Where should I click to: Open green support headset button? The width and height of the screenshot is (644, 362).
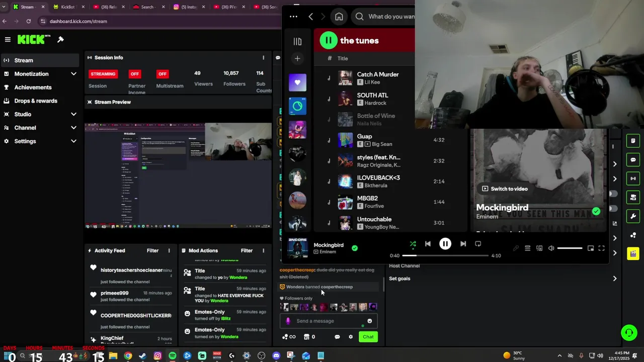tap(628, 333)
